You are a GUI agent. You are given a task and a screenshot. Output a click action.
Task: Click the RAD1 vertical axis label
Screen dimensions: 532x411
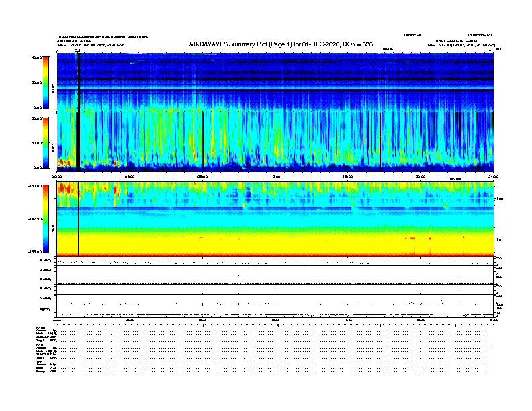coord(54,148)
